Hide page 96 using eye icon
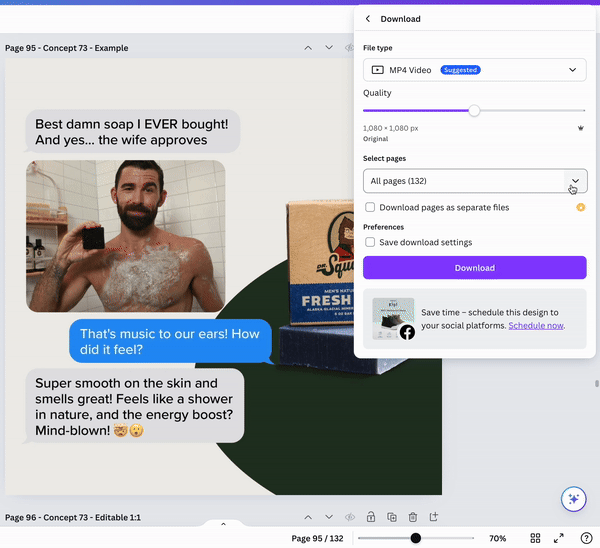 pyautogui.click(x=350, y=517)
